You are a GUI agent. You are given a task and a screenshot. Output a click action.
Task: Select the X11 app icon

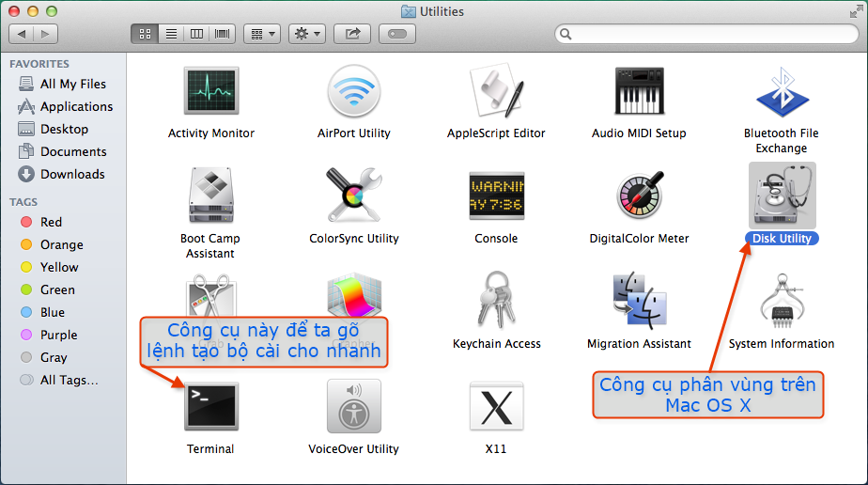click(497, 406)
